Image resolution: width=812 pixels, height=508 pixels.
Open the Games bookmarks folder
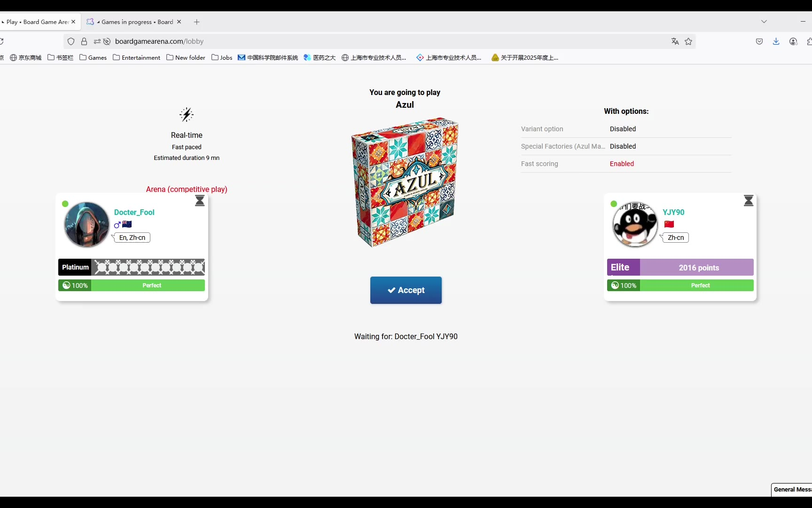click(x=93, y=57)
